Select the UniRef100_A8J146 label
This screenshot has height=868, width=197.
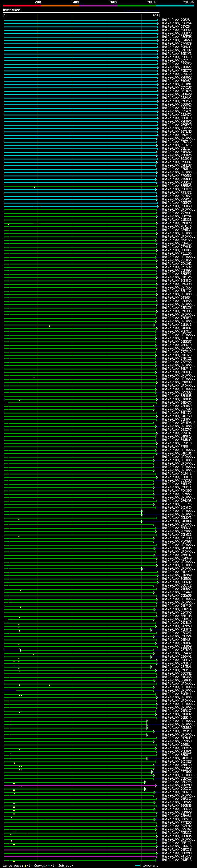click(x=176, y=226)
